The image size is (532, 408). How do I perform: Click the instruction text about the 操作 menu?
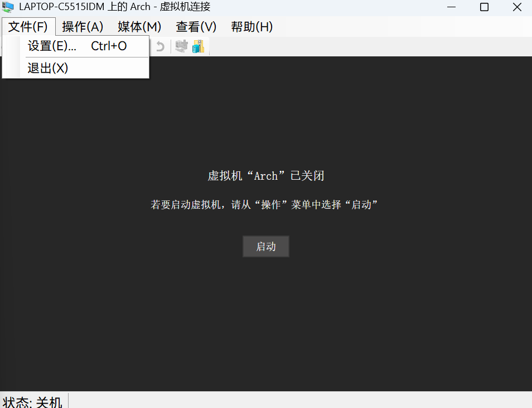click(x=265, y=204)
